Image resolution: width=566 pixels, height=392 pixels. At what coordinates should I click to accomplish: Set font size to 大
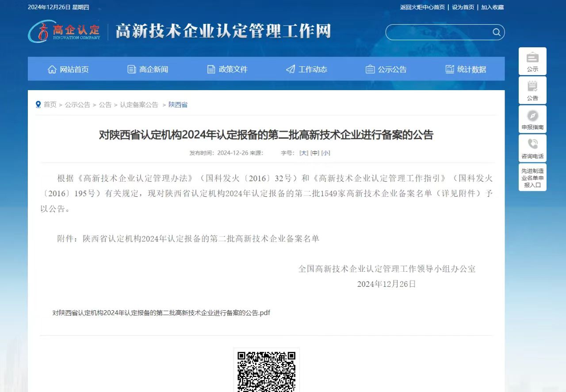pyautogui.click(x=304, y=153)
